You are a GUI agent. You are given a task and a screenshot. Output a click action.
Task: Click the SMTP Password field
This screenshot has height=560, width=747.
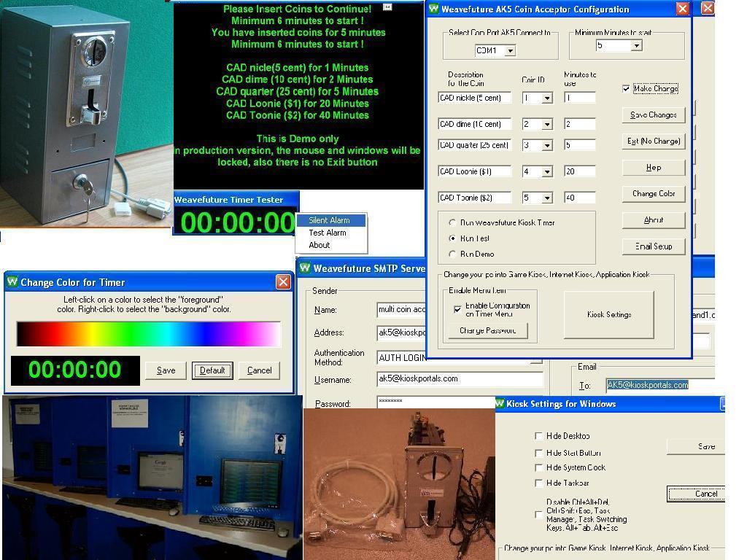click(436, 402)
